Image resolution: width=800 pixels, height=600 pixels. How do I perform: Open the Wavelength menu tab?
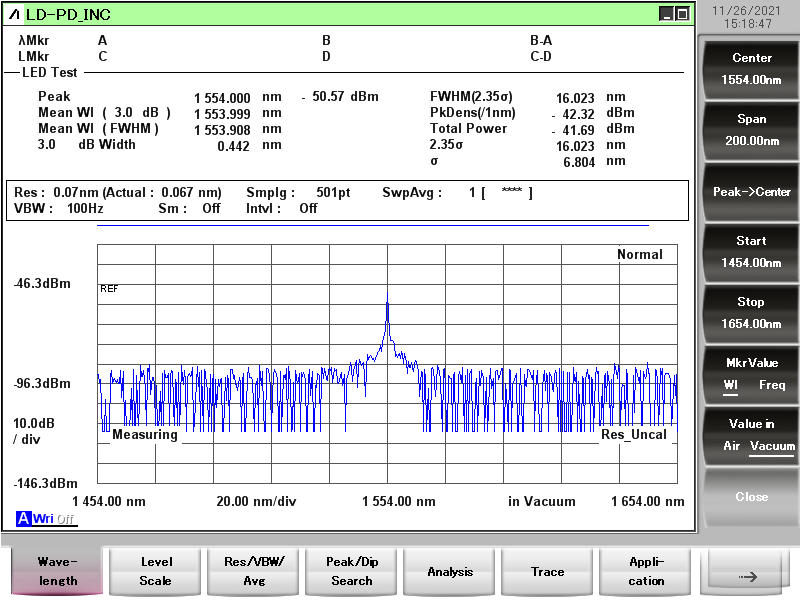(58, 571)
